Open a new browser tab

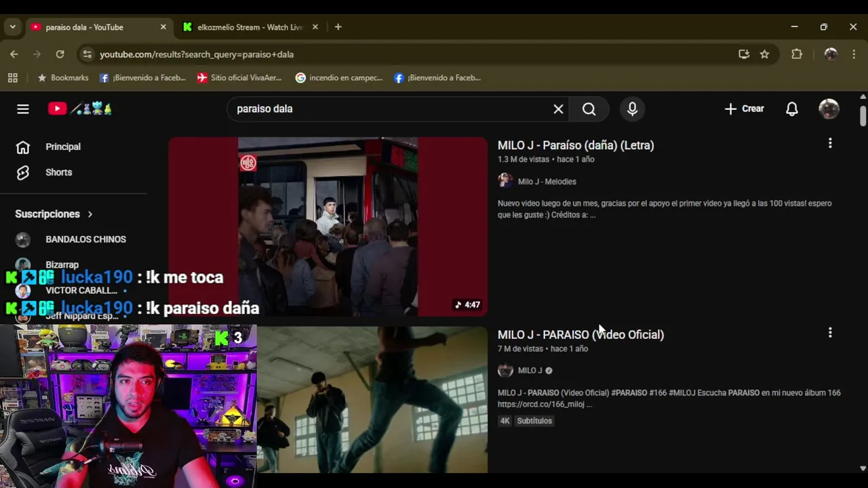(338, 27)
